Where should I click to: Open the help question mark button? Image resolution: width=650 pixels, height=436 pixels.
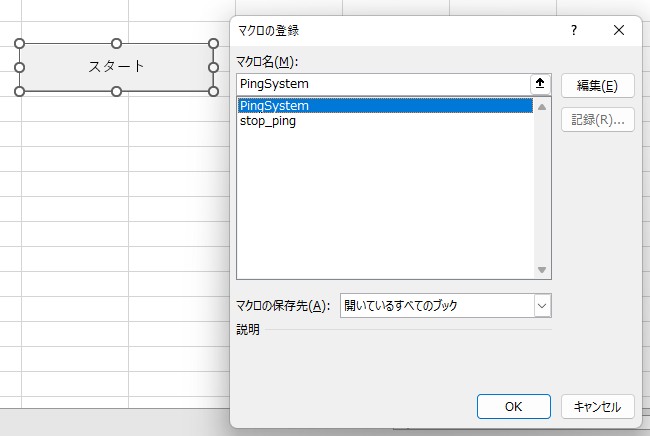(x=574, y=30)
